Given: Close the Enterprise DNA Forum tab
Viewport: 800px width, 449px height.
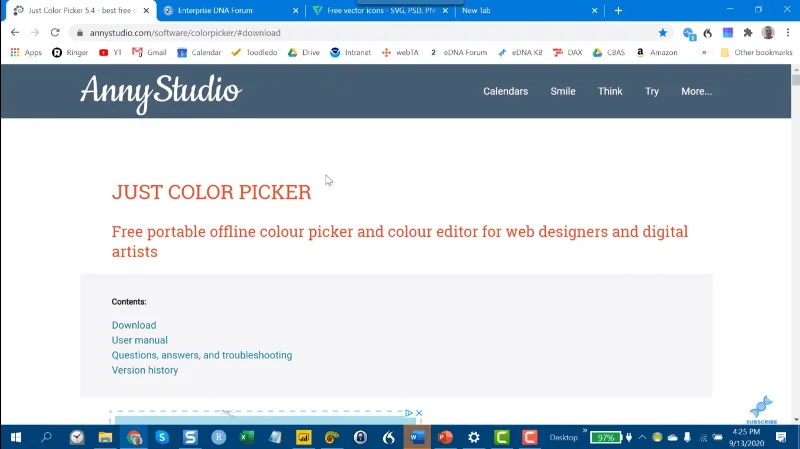Looking at the screenshot, I should click(x=295, y=10).
